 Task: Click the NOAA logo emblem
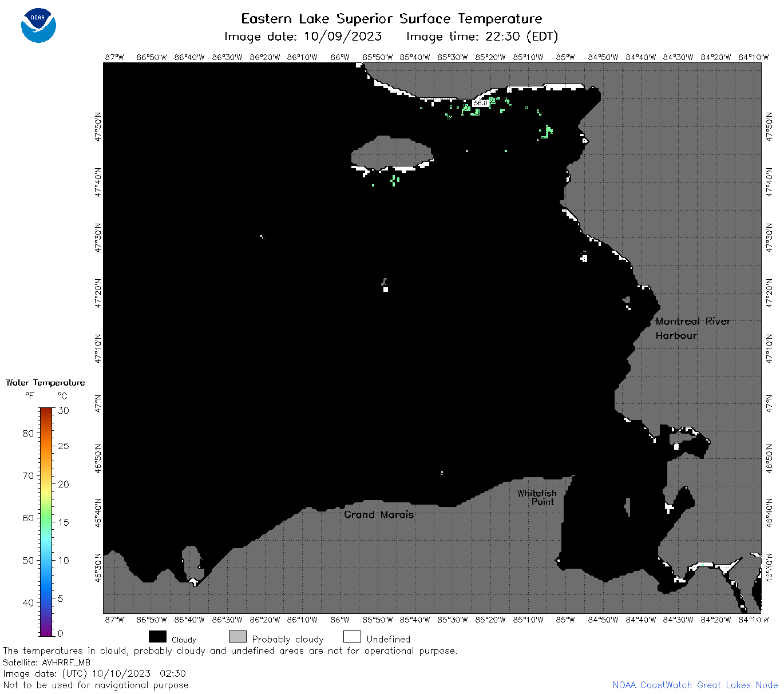tap(38, 25)
